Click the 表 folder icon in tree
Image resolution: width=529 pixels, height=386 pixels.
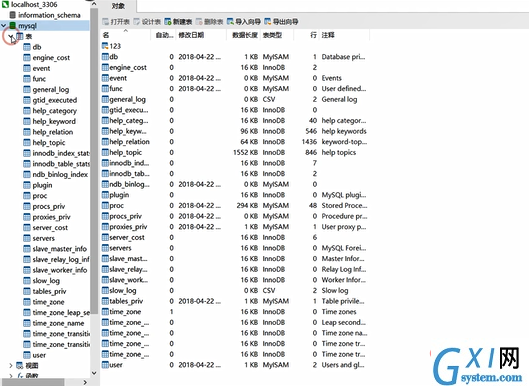coord(20,36)
